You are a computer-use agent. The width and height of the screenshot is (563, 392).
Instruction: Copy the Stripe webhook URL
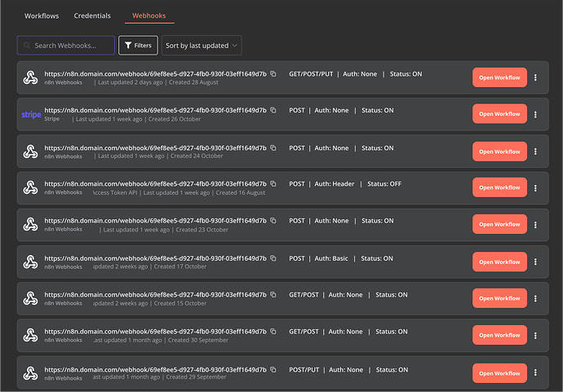click(273, 110)
